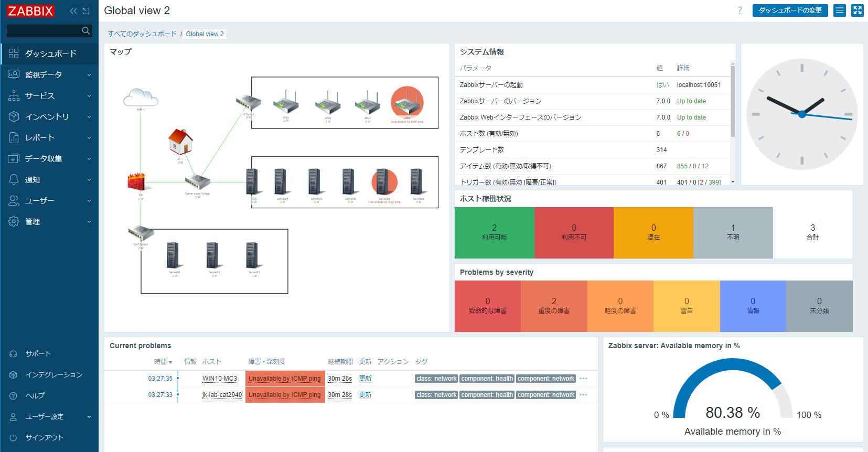Click 更新 for jk-lab-cat2940 problem

(x=366, y=395)
